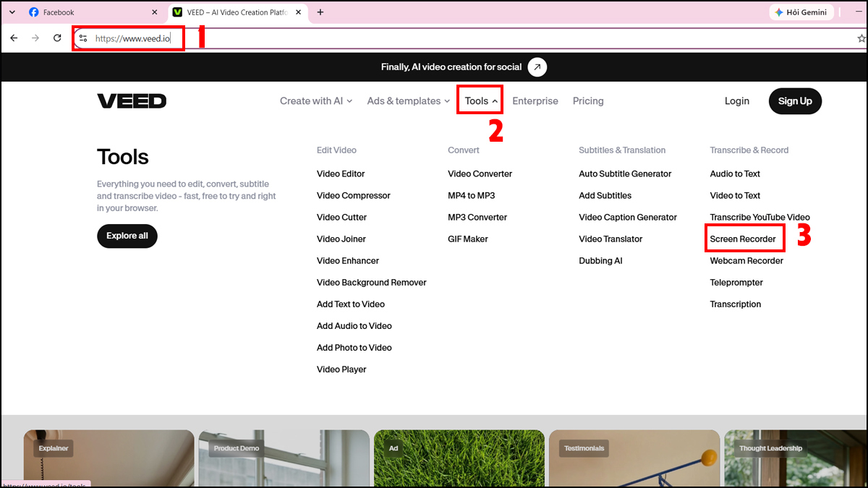Viewport: 868px width, 488px height.
Task: Click the Subtitles & Translation heading
Action: coord(622,150)
